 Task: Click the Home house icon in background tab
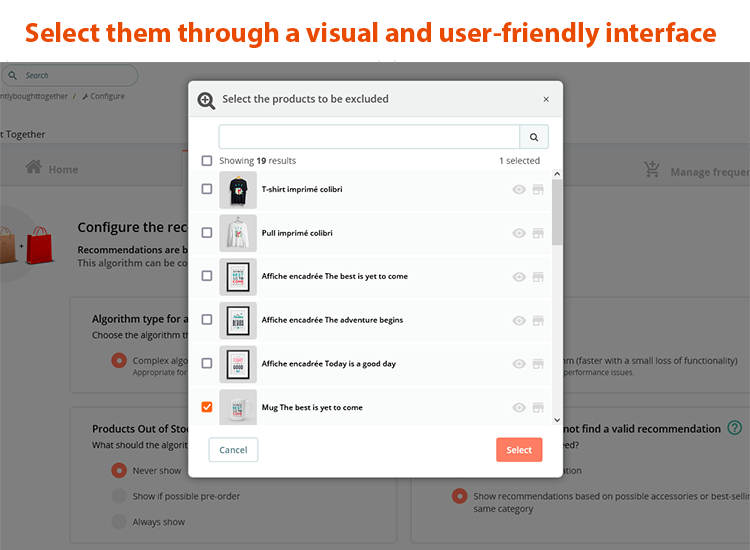pos(33,167)
